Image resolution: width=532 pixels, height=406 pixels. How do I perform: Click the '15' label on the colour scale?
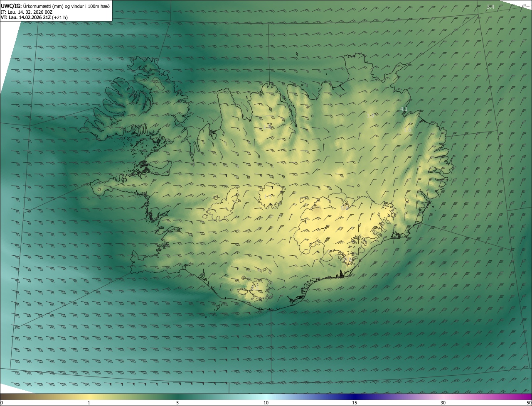click(355, 403)
